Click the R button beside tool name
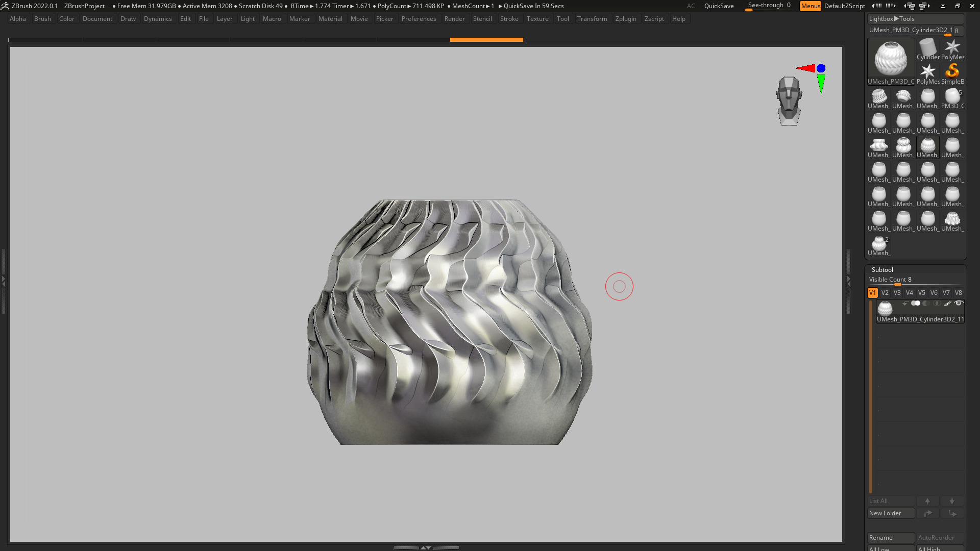Image resolution: width=980 pixels, height=551 pixels. [958, 31]
